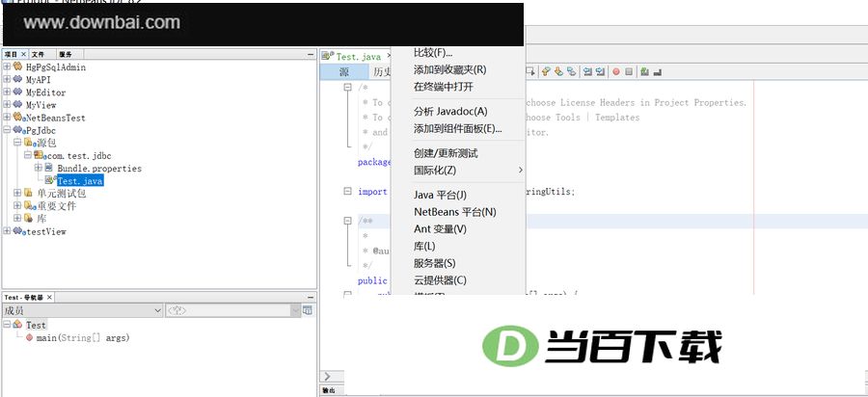Click the Bundle.properties file icon

[49, 168]
